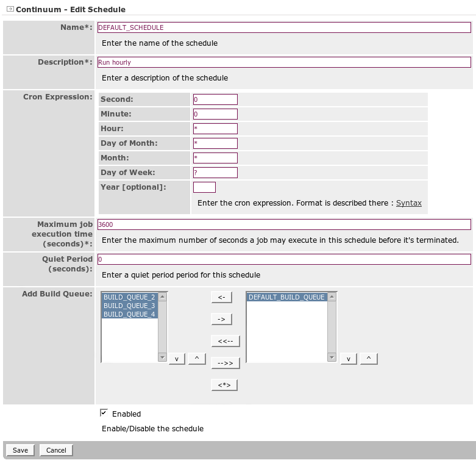Click the '<*>' toggle selection button
The width and height of the screenshot is (476, 463).
point(224,385)
